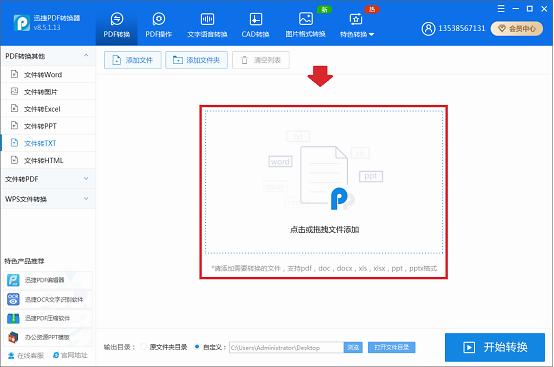Screen dimensions: 554x367
Task: Click the 添加文件 button
Action: (133, 60)
